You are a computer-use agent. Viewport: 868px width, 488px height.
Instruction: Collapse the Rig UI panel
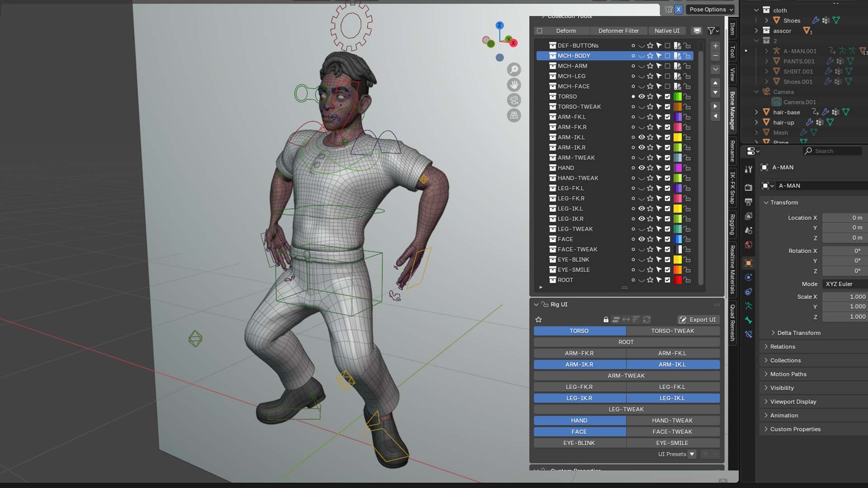[536, 305]
